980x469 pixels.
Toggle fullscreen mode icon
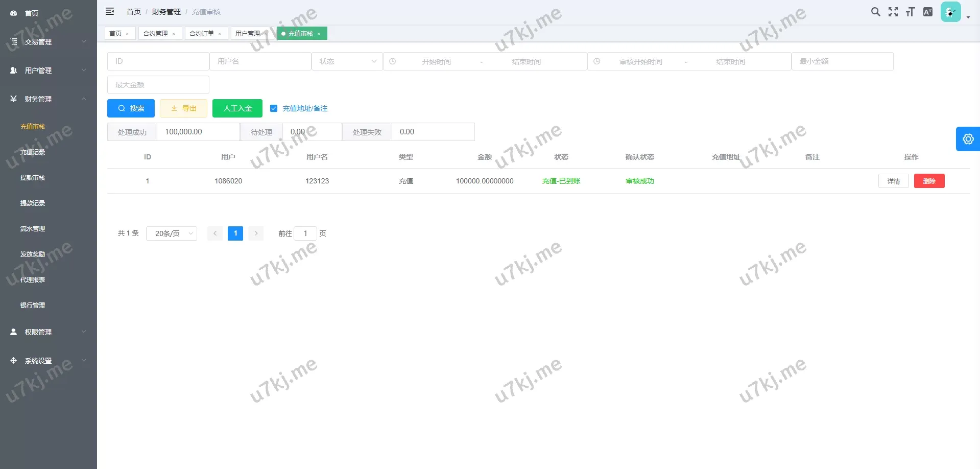point(893,12)
